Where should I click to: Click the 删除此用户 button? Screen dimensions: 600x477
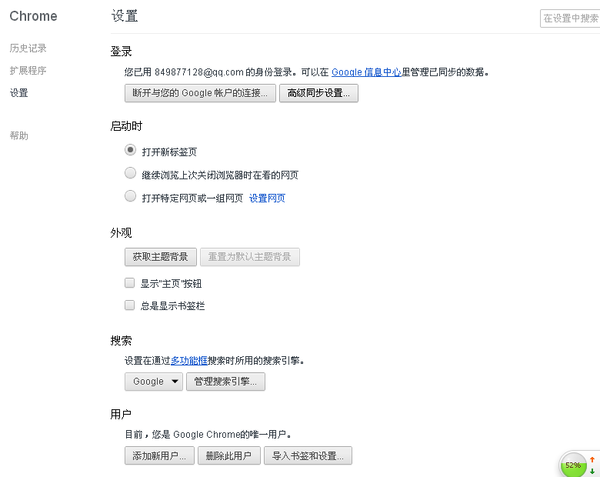tap(229, 456)
